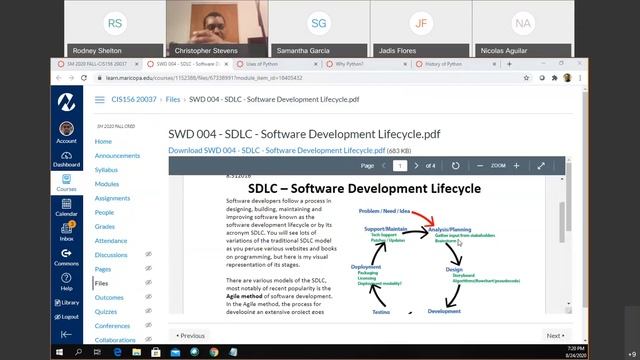Open File Explorer from the taskbar
640x360 pixels.
click(x=136, y=352)
